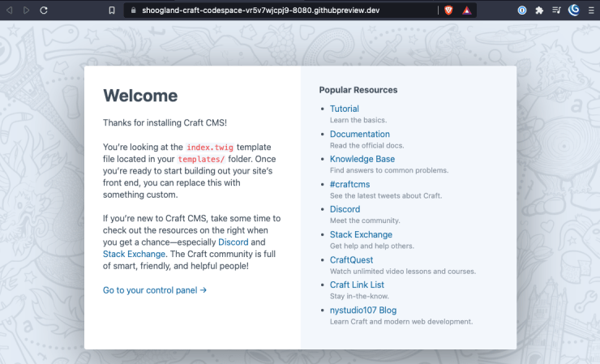
Task: Click the templates/ code text
Action: 201,159
